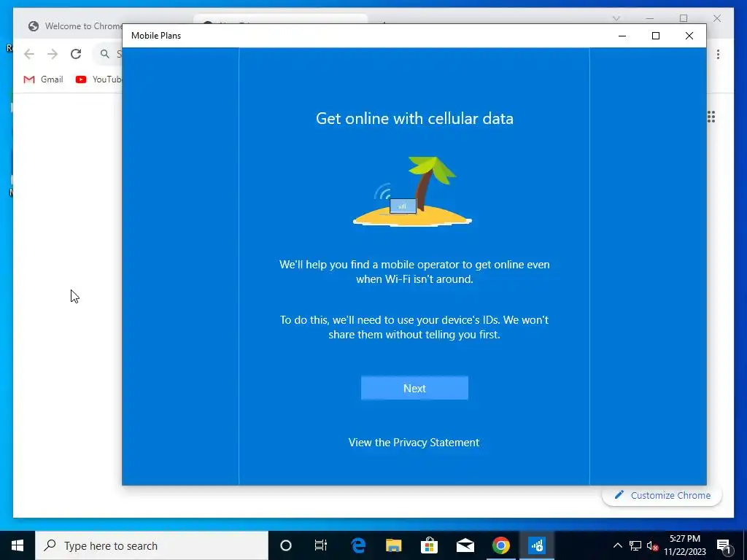The width and height of the screenshot is (747, 560).
Task: Open the clock showing 5:27 PM
Action: [x=685, y=545]
